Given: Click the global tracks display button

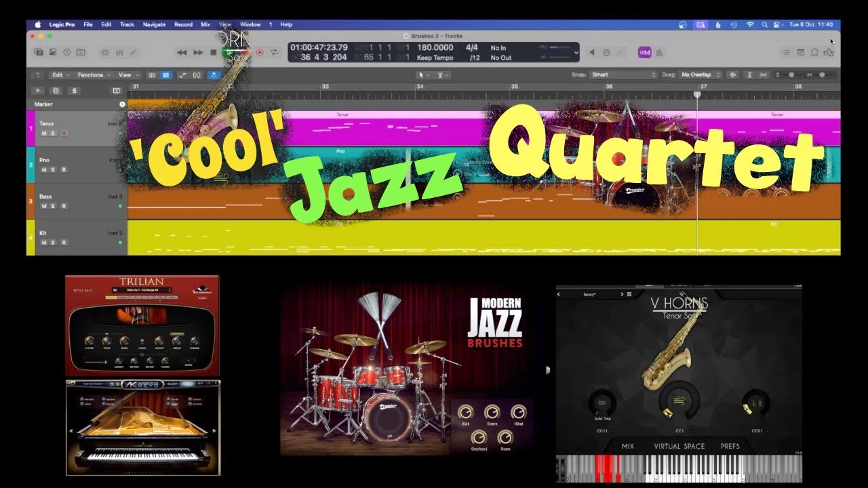Looking at the screenshot, I should (116, 90).
